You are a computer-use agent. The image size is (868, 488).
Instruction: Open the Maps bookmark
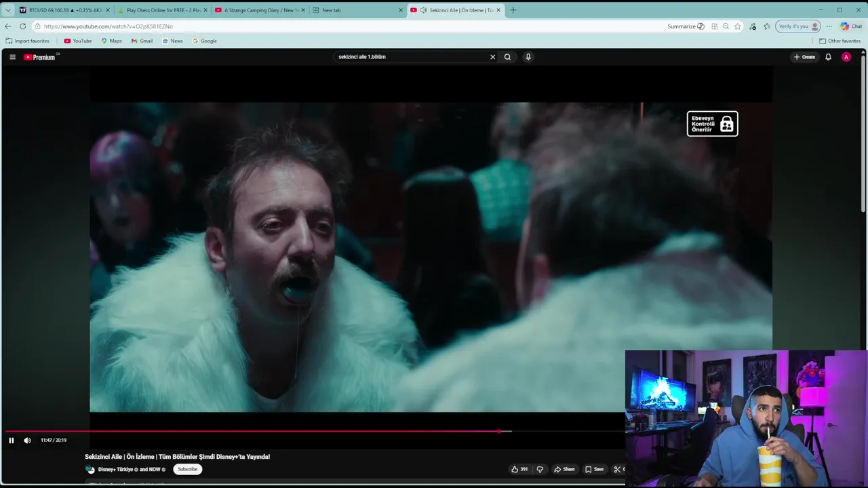112,41
